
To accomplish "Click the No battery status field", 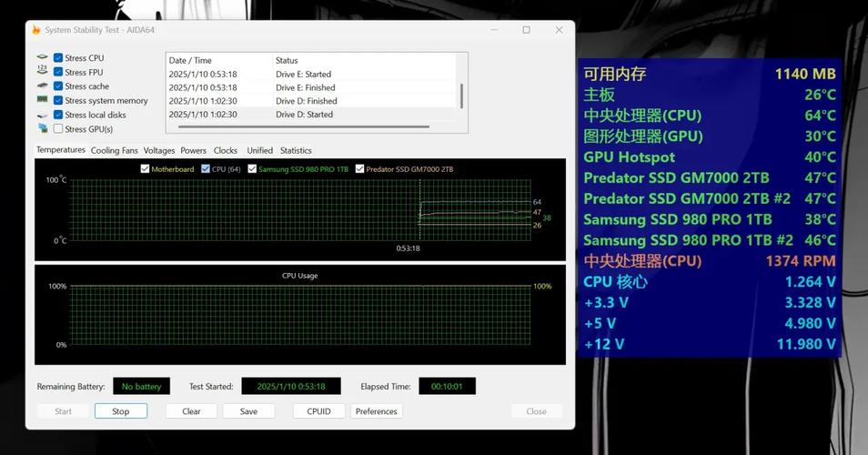I will (x=141, y=387).
